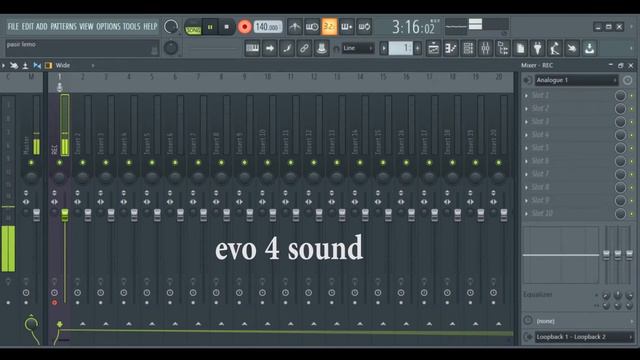Open the Line snap dropdown
This screenshot has height=360, width=640.
pyautogui.click(x=358, y=48)
